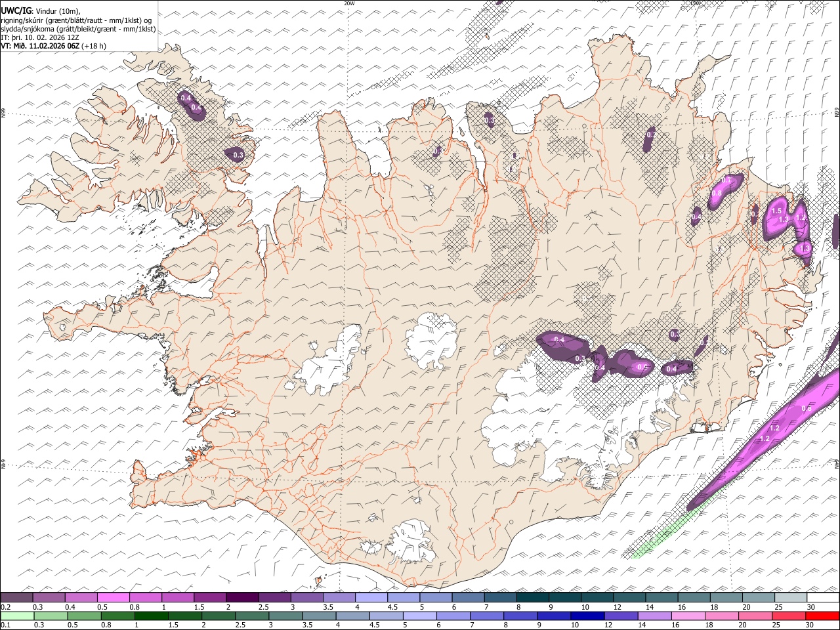Viewport: 840px width, 630px height.
Task: Click the white snow swatch labeled 30
Action: tap(822, 598)
